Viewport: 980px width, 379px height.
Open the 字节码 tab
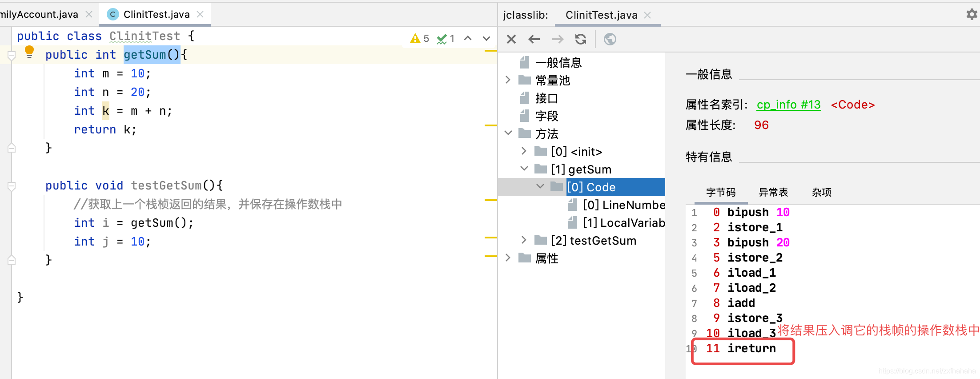point(721,192)
